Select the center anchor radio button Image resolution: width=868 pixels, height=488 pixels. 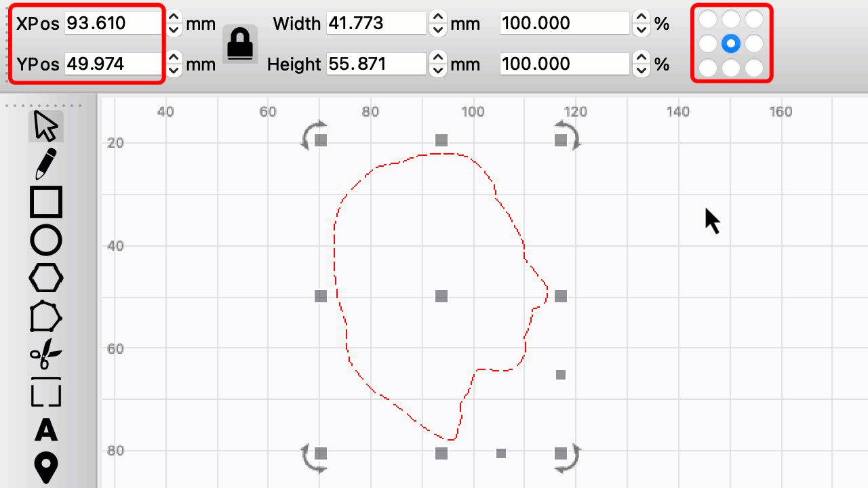[731, 44]
